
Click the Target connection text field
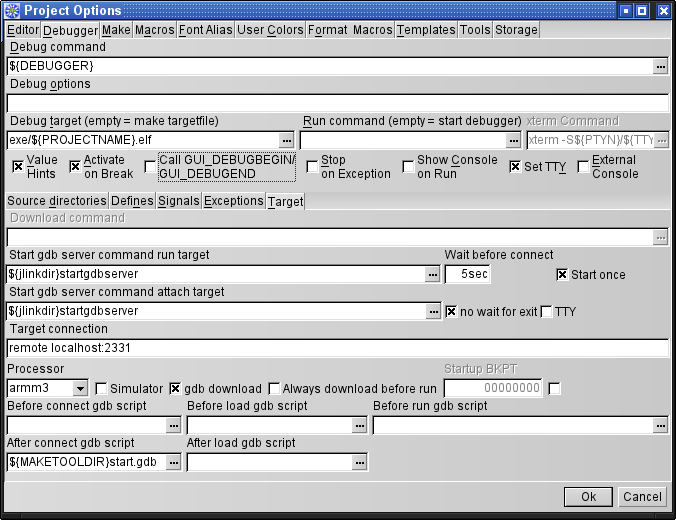pyautogui.click(x=337, y=349)
